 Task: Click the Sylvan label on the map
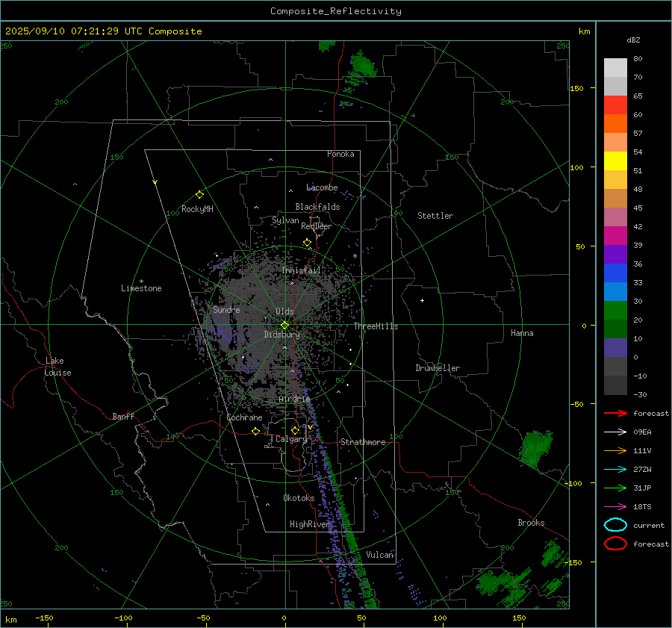tap(285, 220)
